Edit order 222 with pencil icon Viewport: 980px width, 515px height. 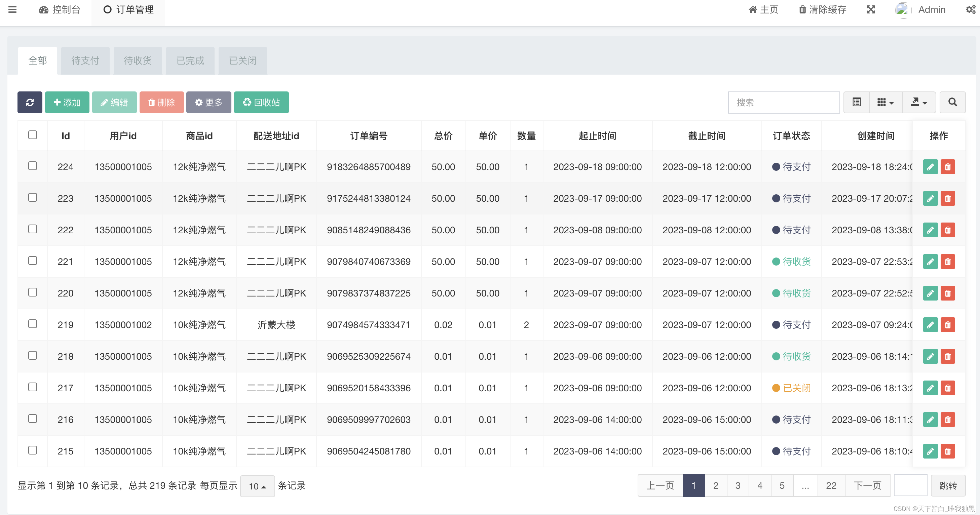point(930,230)
